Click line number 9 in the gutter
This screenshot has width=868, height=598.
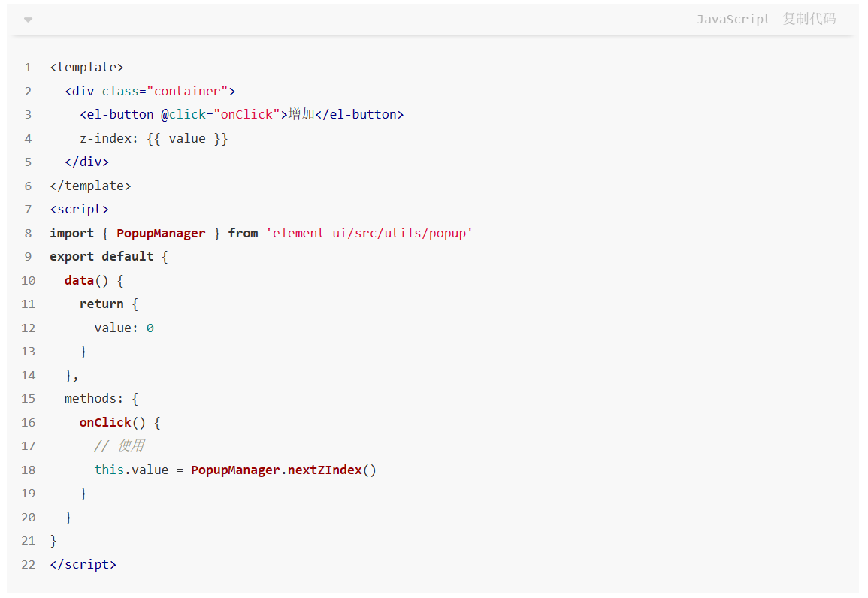tap(29, 257)
